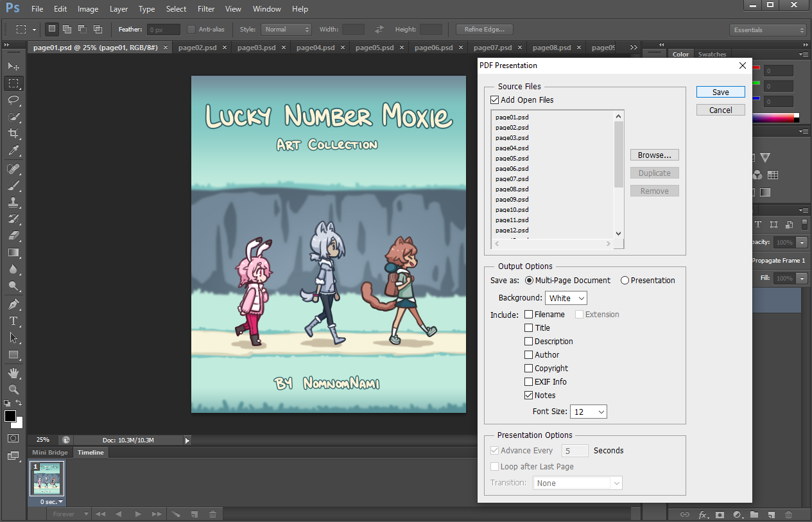Select the Clone Stamp tool
This screenshot has height=522, width=812.
(13, 202)
